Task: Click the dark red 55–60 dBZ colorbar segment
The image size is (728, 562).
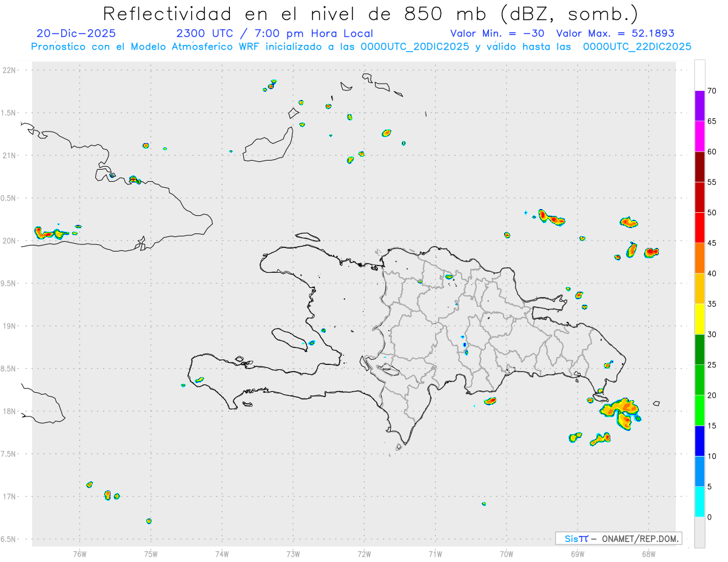Action: tap(699, 167)
